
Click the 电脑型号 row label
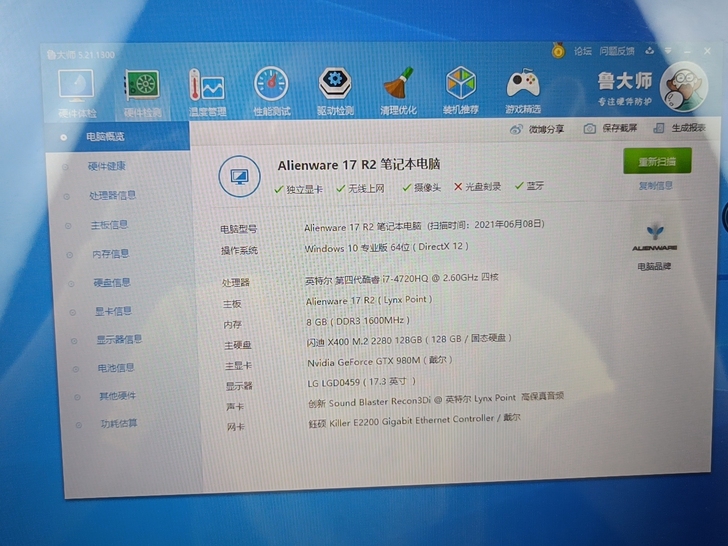(239, 229)
